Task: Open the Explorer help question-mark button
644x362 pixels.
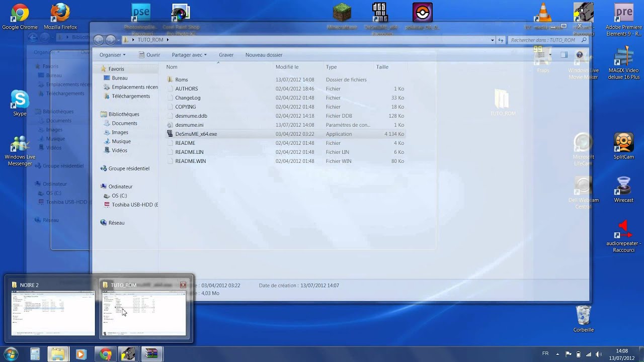Action: point(580,55)
